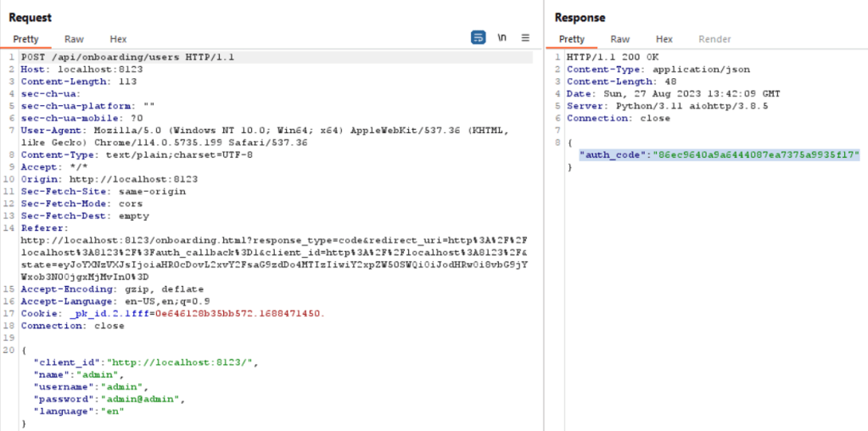Toggle the blue line-wrap icon in Request
This screenshot has height=431, width=868.
coord(479,38)
